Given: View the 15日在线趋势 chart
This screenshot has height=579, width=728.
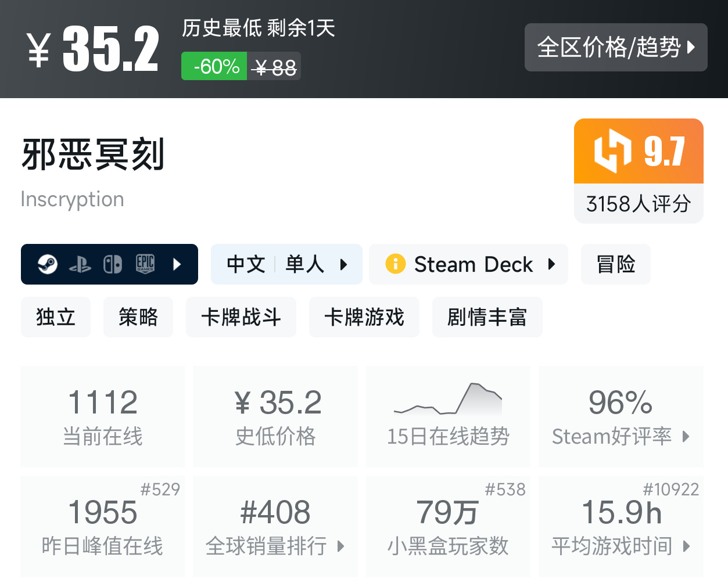Looking at the screenshot, I should click(x=448, y=416).
